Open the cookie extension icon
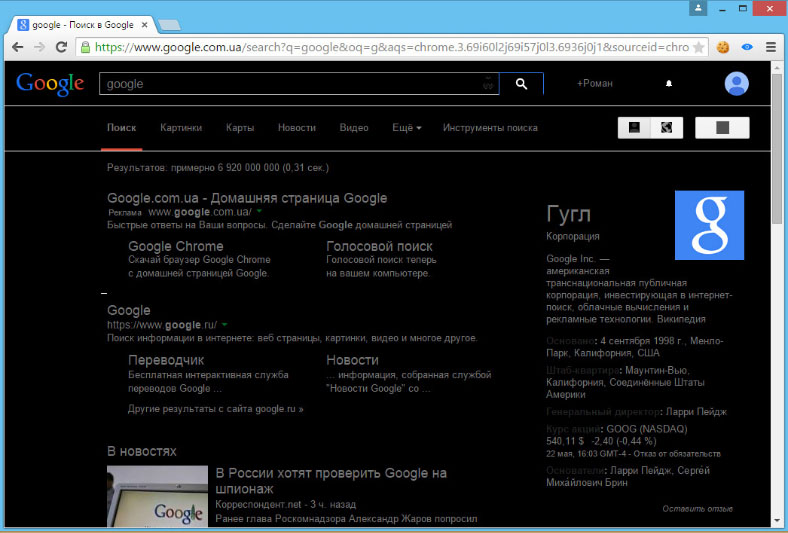 (x=723, y=47)
